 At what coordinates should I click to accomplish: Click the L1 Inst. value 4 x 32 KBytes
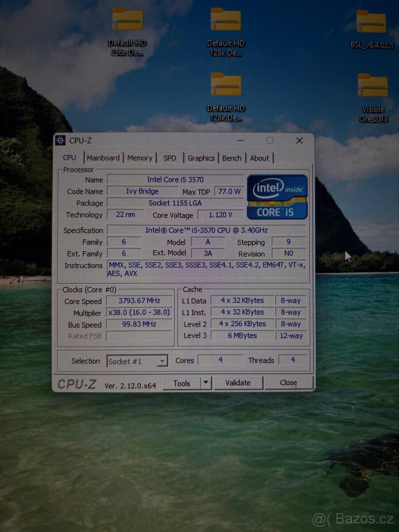[x=242, y=312]
